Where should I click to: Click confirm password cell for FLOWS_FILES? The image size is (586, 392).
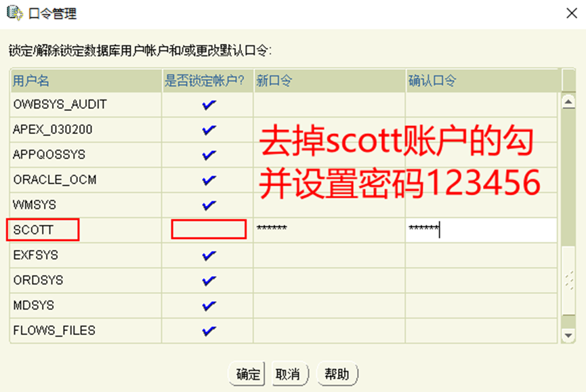click(x=482, y=331)
